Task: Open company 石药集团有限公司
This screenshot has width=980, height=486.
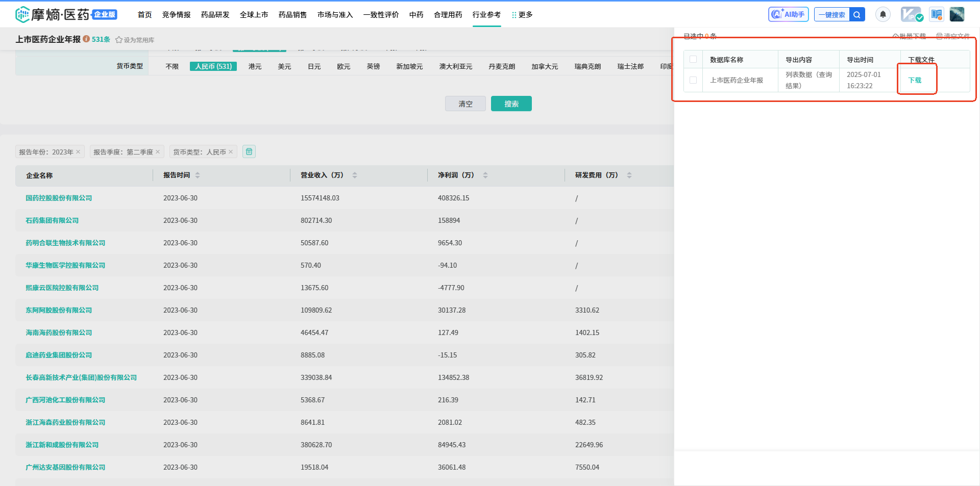Action: [52, 220]
